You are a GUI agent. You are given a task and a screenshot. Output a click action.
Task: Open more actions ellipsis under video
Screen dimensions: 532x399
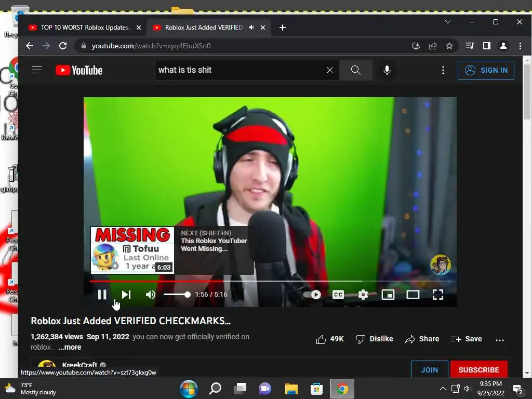click(x=500, y=340)
